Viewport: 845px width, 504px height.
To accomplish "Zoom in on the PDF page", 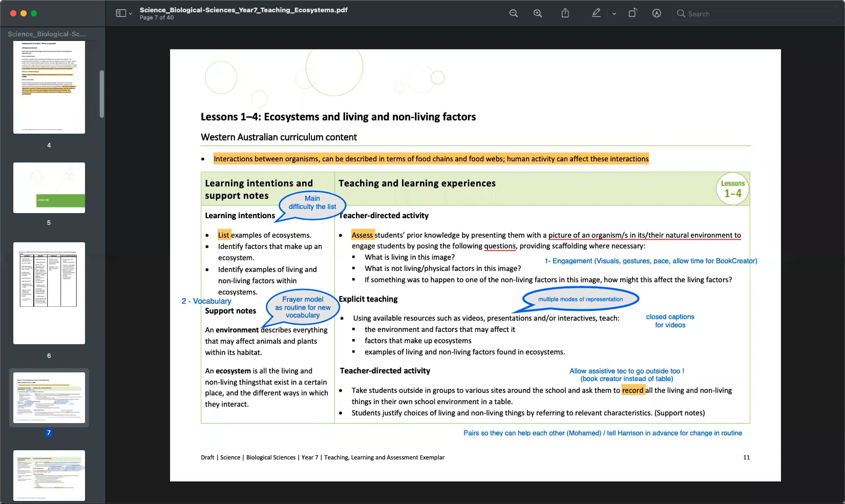I will (538, 13).
